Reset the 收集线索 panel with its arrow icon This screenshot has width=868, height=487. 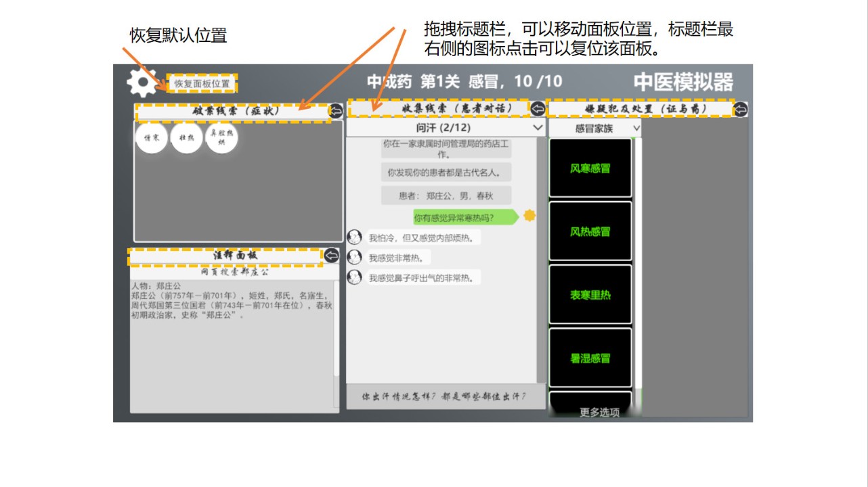(x=538, y=109)
